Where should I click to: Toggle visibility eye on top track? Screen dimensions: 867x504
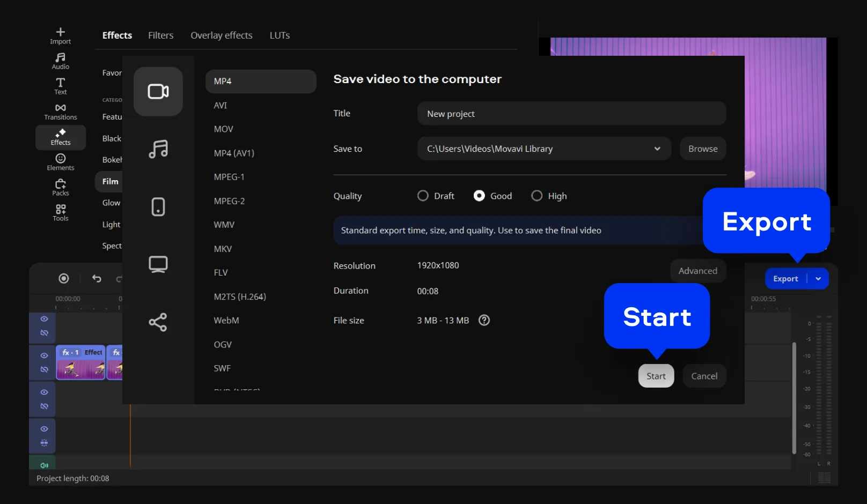[44, 319]
